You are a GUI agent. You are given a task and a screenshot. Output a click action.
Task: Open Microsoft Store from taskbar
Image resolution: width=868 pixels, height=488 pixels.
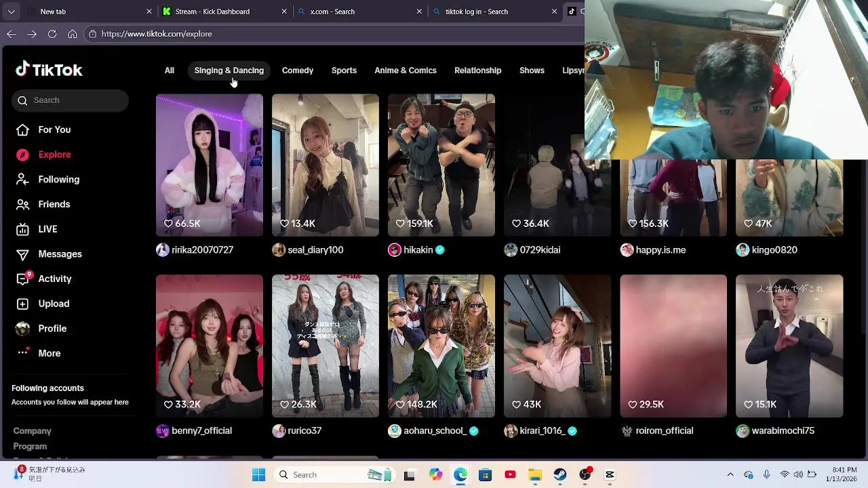485,475
